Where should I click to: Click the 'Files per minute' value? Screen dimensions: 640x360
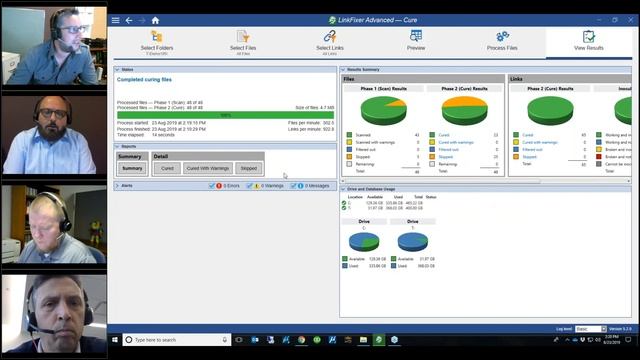(328, 123)
